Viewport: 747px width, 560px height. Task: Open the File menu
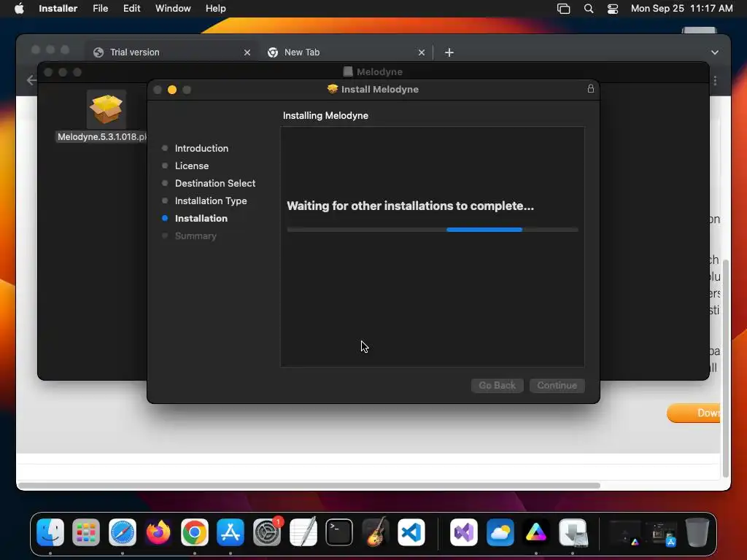[x=100, y=9]
